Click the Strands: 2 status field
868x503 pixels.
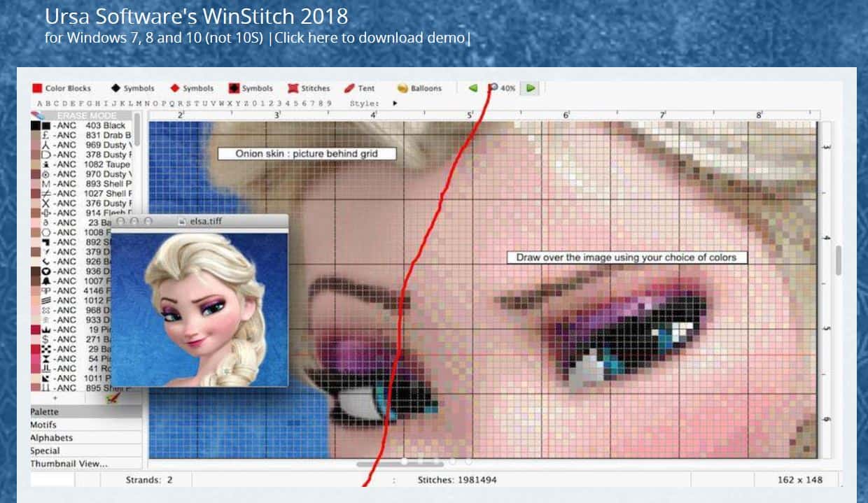coord(149,480)
